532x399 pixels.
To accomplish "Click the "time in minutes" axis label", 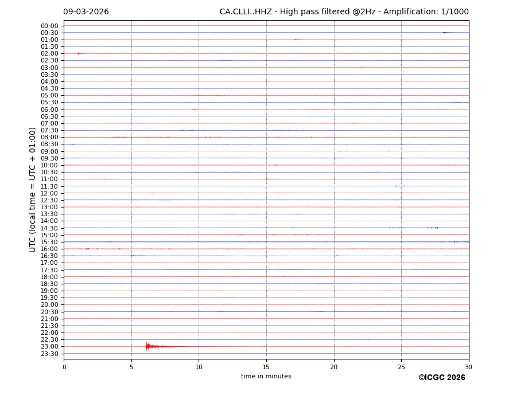I will [266, 377].
